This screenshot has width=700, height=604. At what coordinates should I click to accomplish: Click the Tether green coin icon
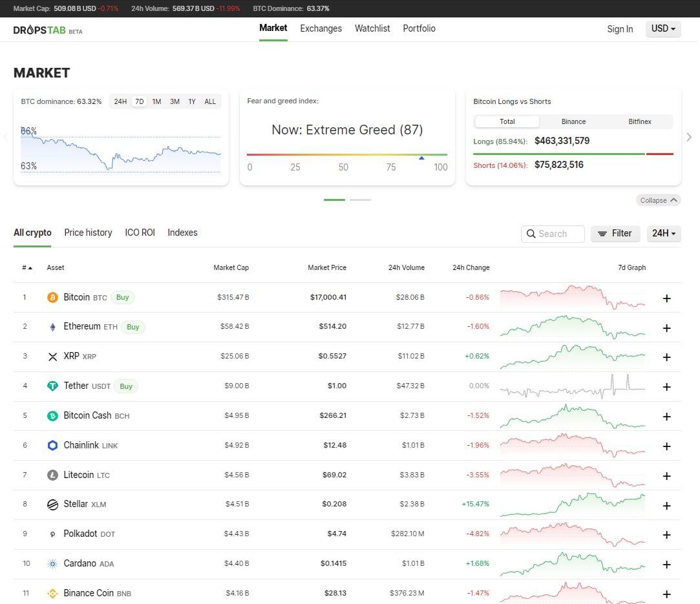tap(53, 386)
